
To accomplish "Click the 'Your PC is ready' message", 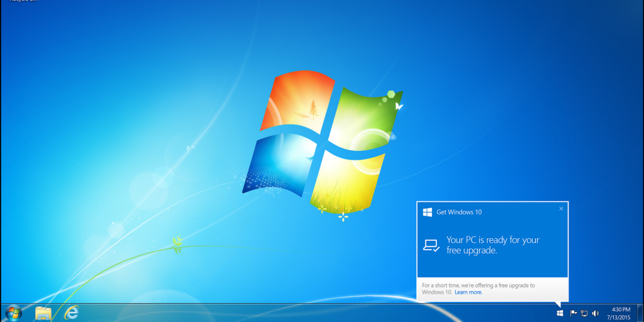I will pos(493,245).
